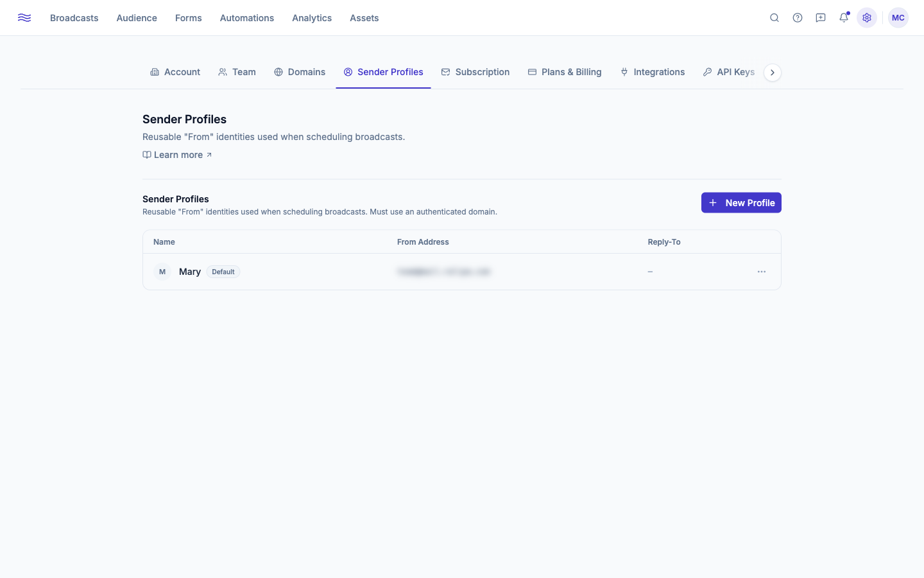Open the Forms menu item
Viewport: 924px width, 578px height.
coord(189,18)
